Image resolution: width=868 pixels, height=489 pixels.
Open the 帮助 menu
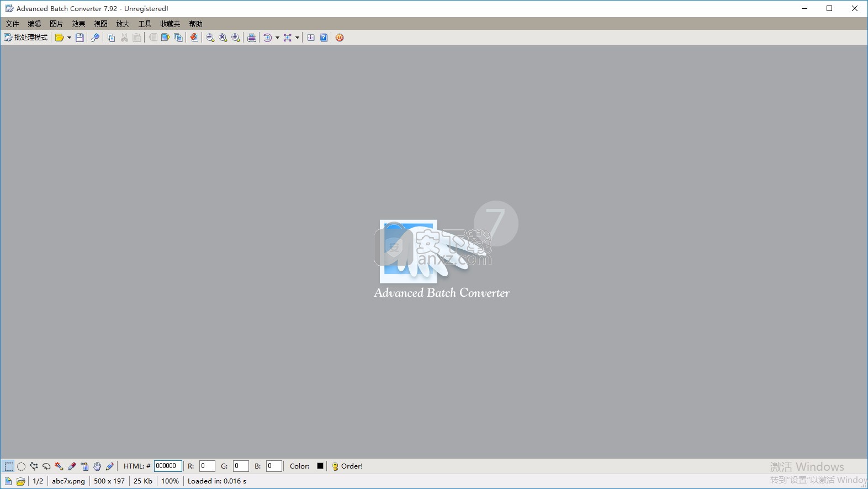click(195, 24)
